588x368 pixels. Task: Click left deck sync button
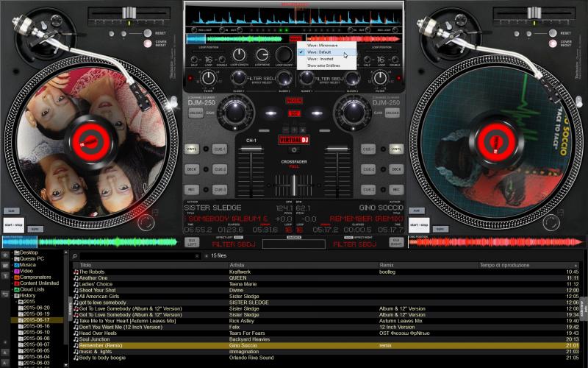tap(35, 229)
